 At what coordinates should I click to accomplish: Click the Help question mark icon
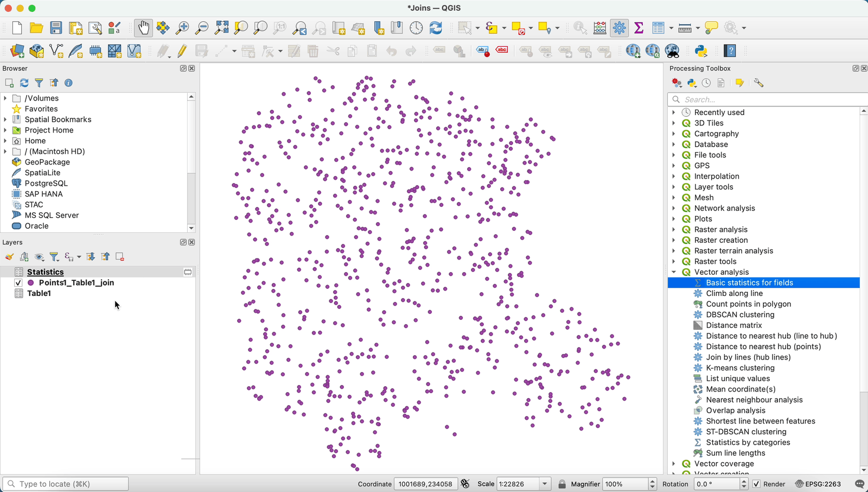coord(730,51)
